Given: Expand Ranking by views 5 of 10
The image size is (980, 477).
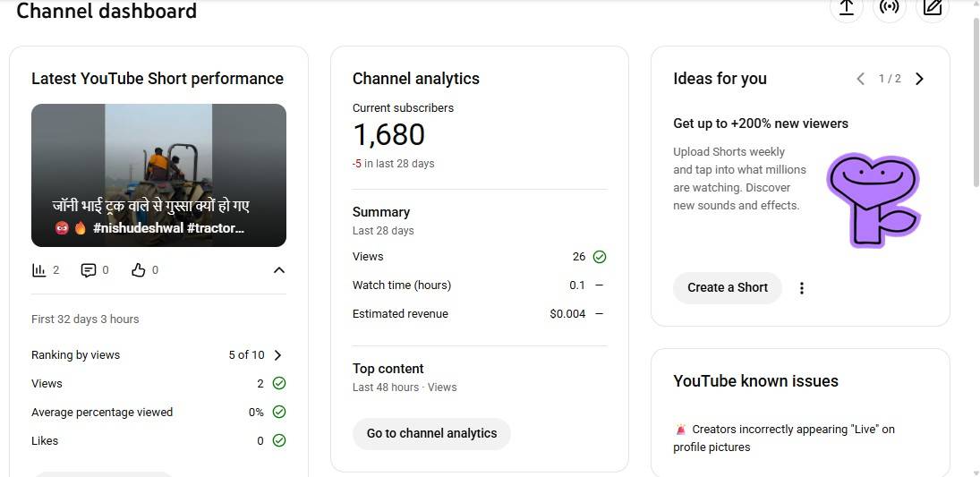Looking at the screenshot, I should (x=277, y=355).
